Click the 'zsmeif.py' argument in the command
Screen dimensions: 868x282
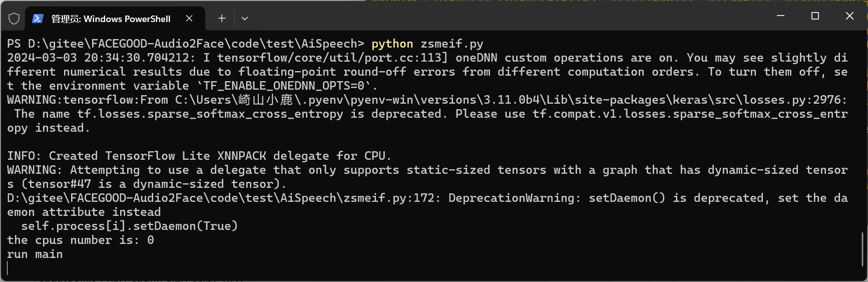[452, 44]
